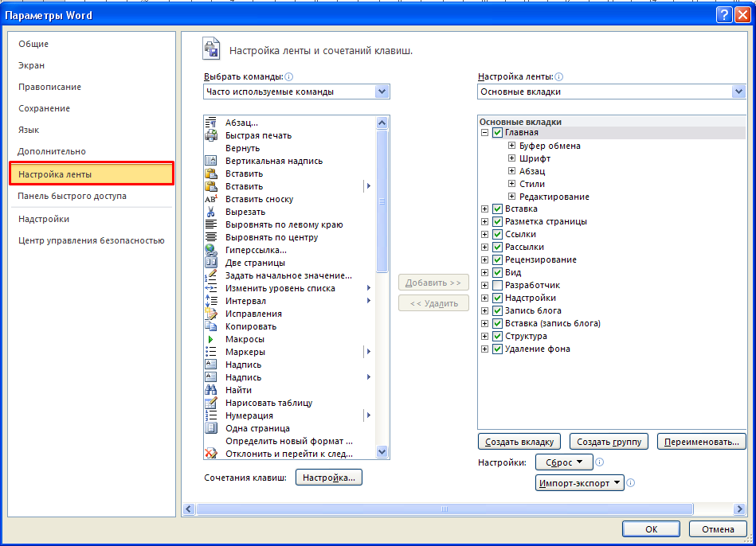Expand the Вставка tab tree node
This screenshot has height=546, width=756.
point(484,209)
